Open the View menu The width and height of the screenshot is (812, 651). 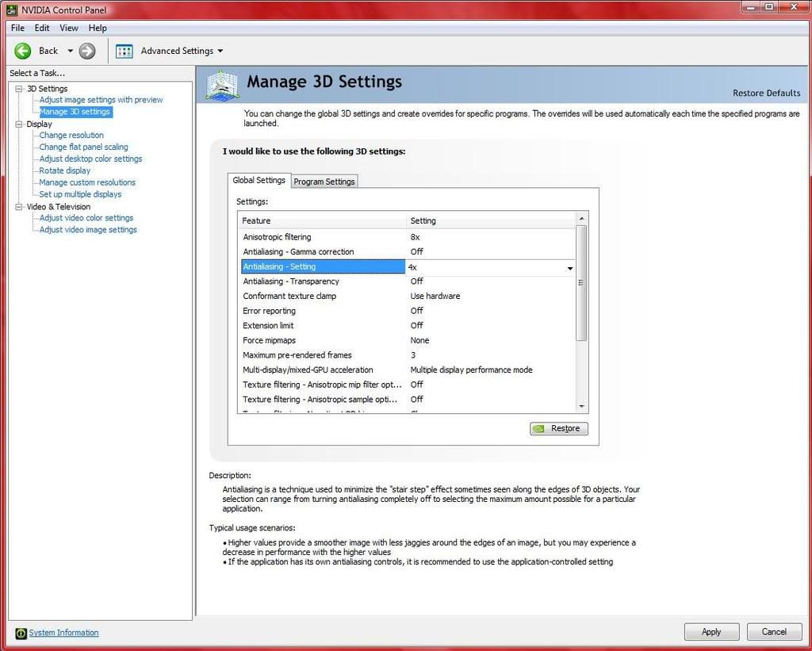(69, 28)
